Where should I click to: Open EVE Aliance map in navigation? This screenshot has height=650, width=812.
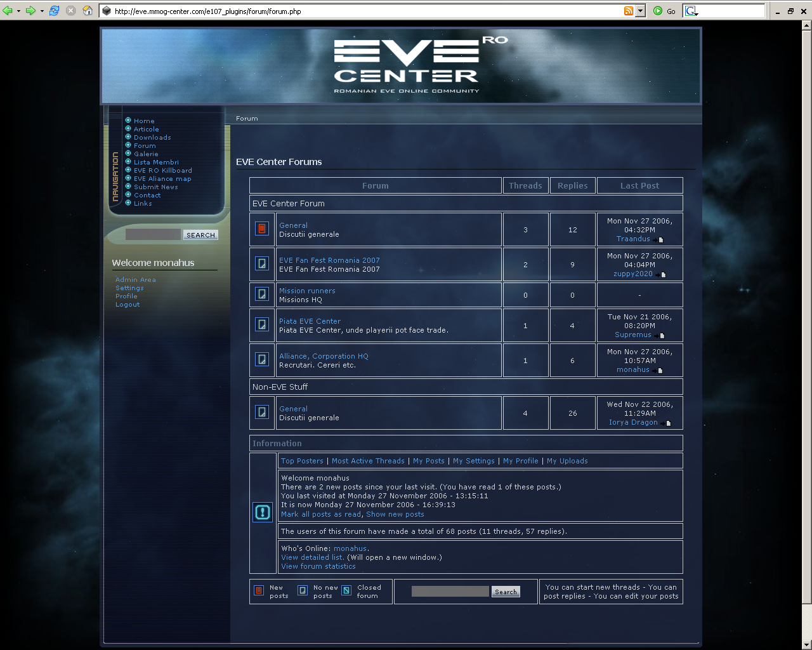[162, 178]
